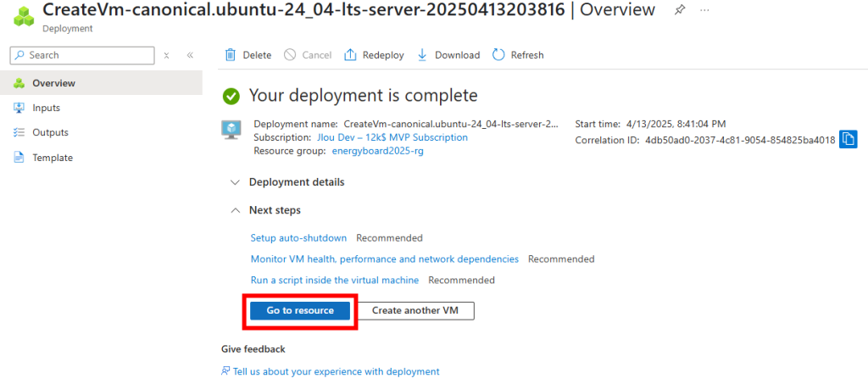Open Run a script inside the virtual machine
This screenshot has height=384, width=868.
pyautogui.click(x=334, y=280)
